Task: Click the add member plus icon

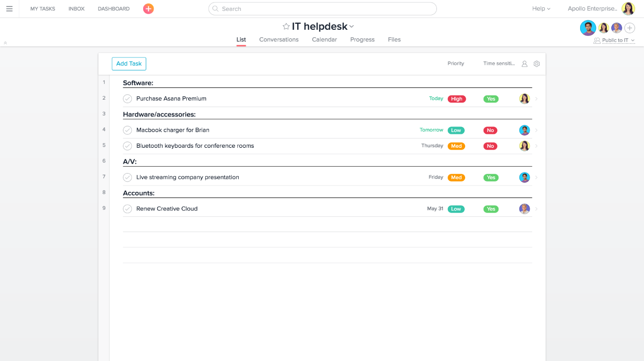Action: (630, 28)
